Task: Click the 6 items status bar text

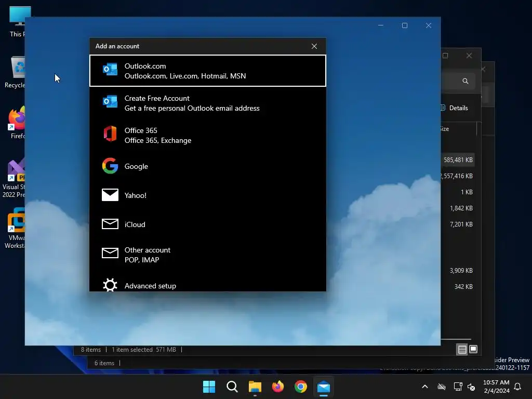Action: click(104, 363)
